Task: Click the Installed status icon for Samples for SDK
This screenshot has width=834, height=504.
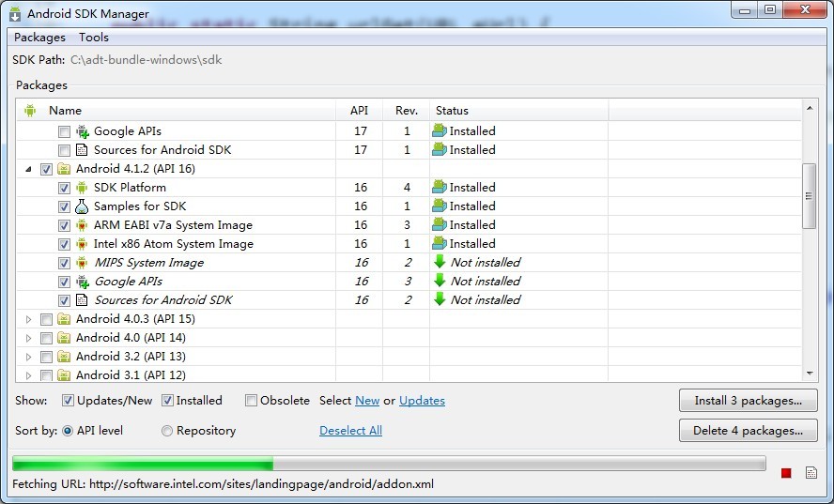Action: pos(440,206)
